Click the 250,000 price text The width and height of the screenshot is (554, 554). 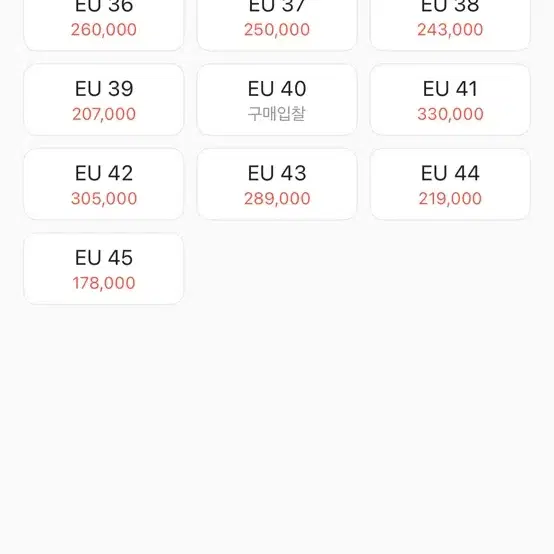(277, 30)
